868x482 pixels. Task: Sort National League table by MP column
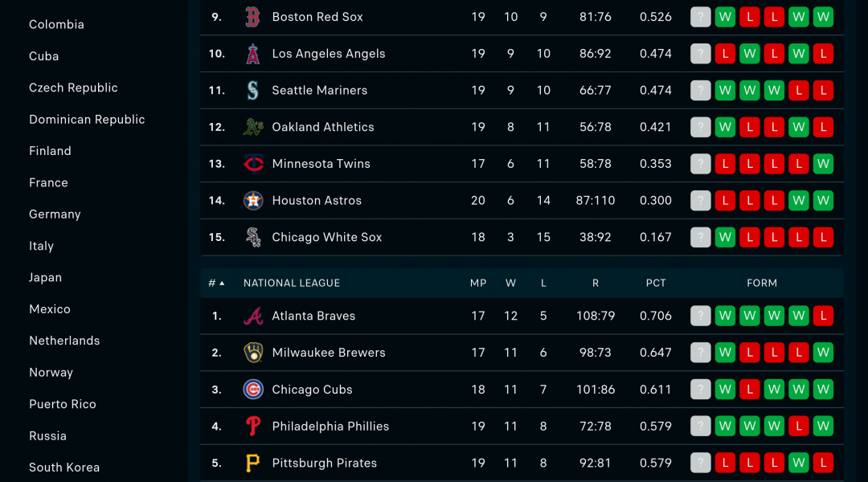pyautogui.click(x=477, y=283)
